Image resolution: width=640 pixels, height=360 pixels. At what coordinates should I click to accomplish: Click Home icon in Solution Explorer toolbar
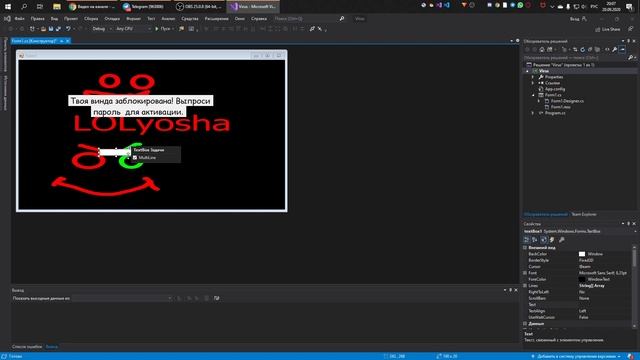click(542, 49)
